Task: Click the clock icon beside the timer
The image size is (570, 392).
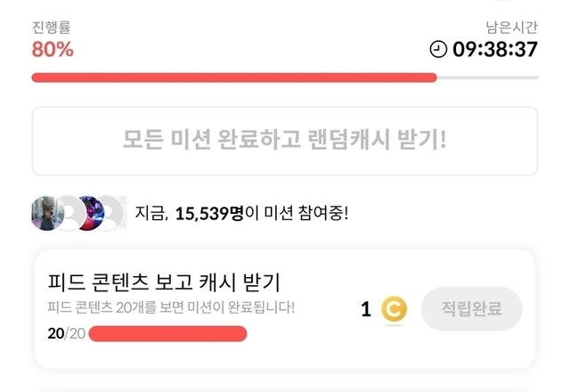Action: [438, 49]
